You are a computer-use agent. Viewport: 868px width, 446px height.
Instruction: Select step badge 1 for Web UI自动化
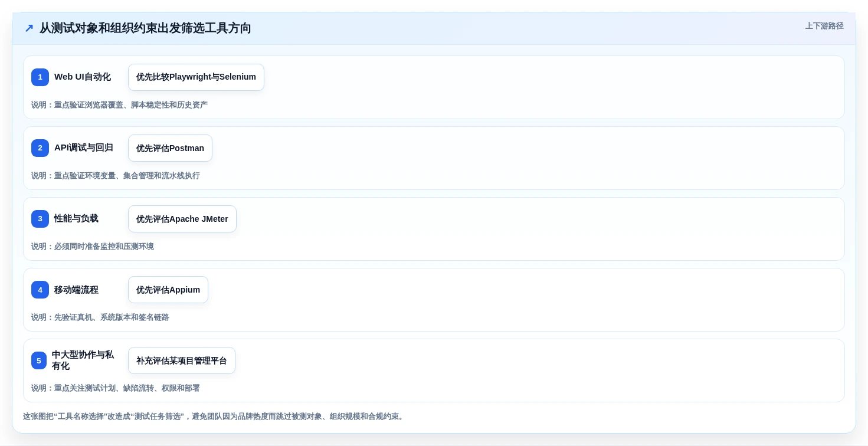click(x=40, y=77)
